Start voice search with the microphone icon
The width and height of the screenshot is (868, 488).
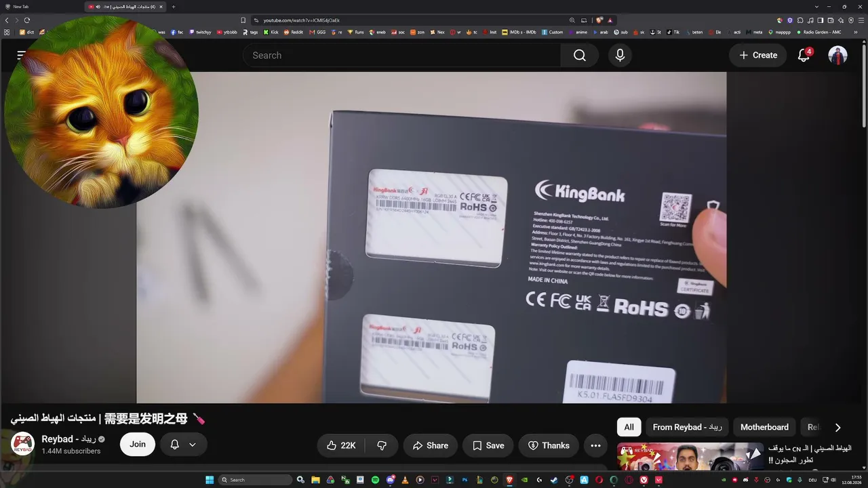tap(620, 56)
